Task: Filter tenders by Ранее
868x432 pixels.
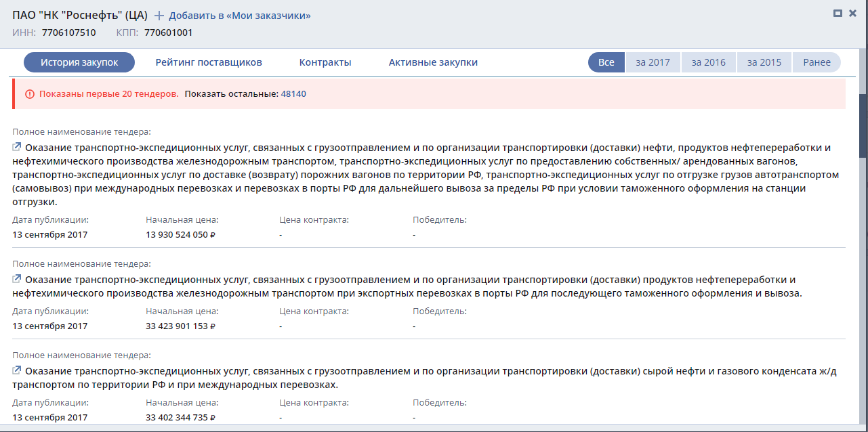Action: tap(817, 62)
